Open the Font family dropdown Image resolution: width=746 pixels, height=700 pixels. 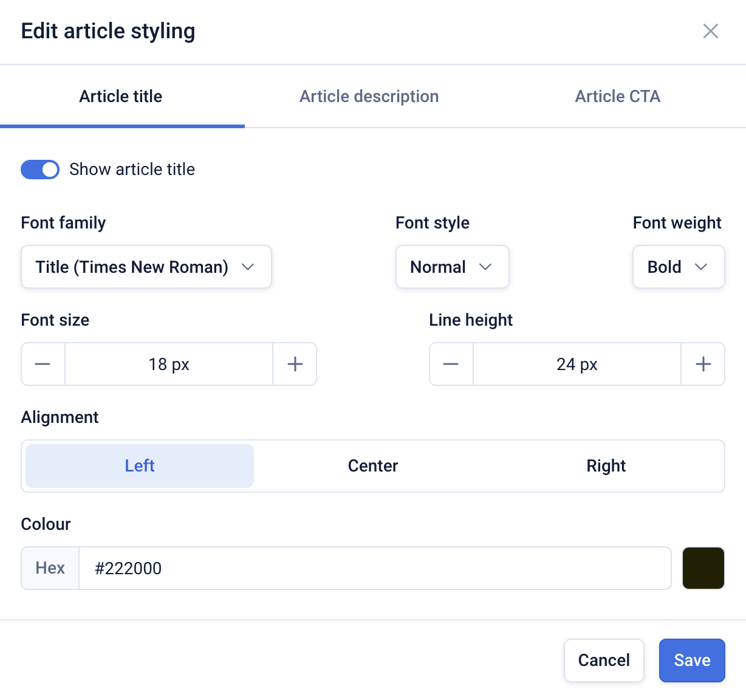146,267
